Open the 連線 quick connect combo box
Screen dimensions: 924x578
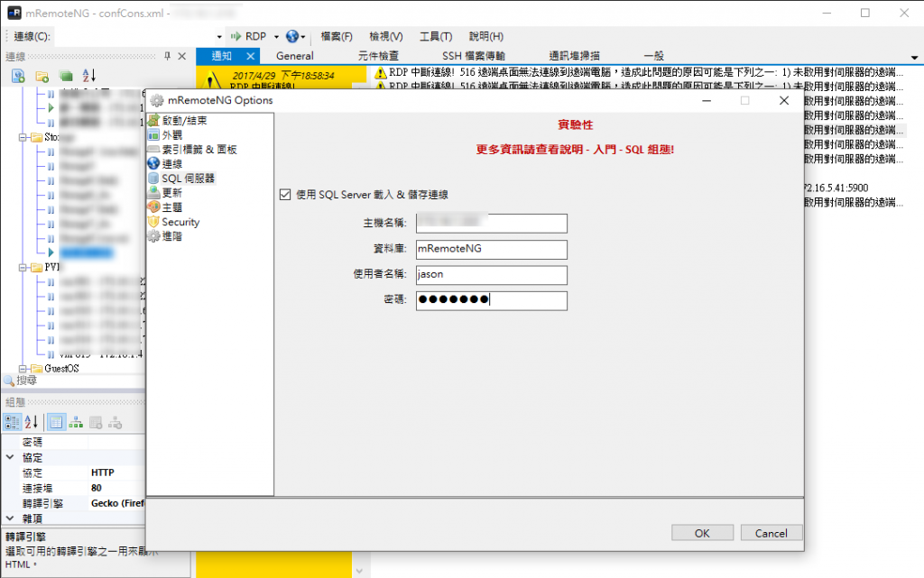pyautogui.click(x=139, y=36)
